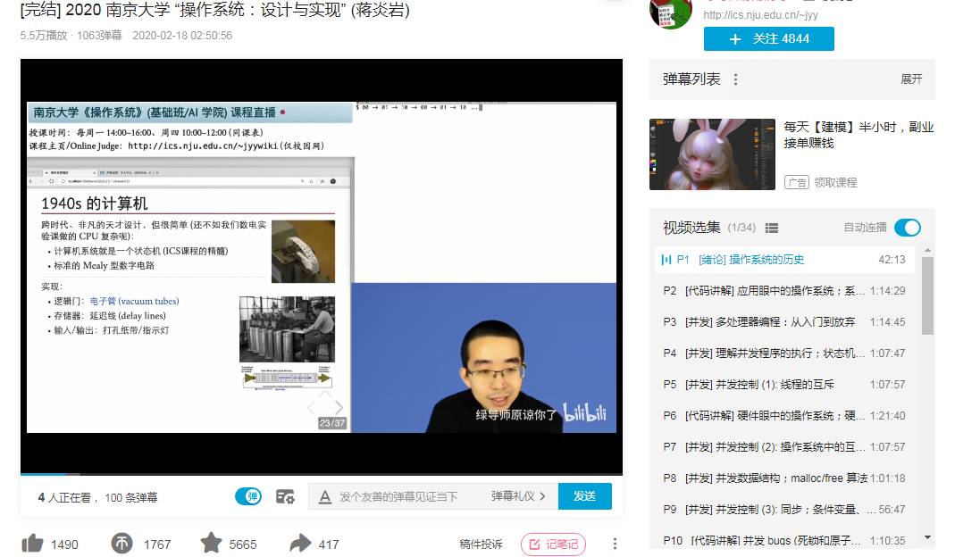Open the danmaku settings icon
Viewport: 980px width, 557px height.
click(x=285, y=496)
